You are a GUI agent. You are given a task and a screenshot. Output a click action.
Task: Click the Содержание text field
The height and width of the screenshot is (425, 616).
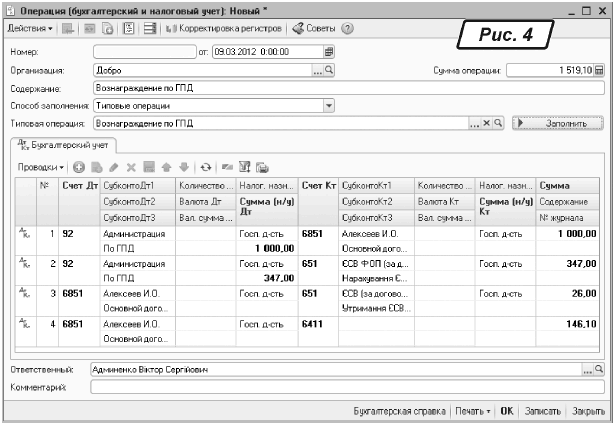(x=340, y=88)
